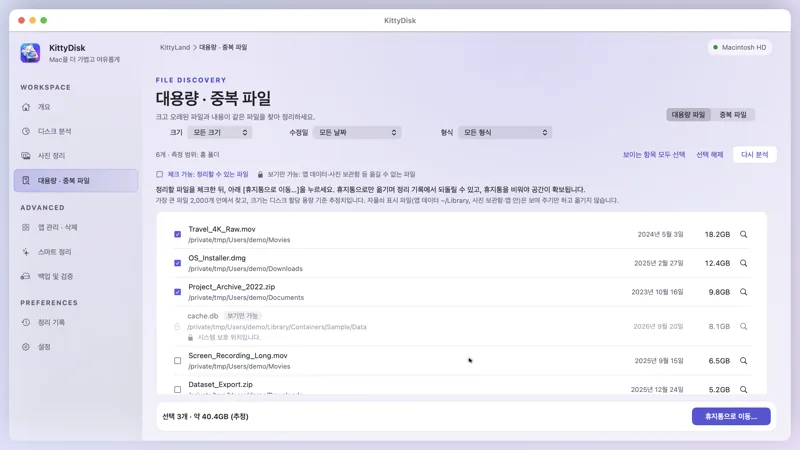This screenshot has height=450, width=800.
Task: Select the Travel_4K_Raw.mov file name
Action: 222,230
